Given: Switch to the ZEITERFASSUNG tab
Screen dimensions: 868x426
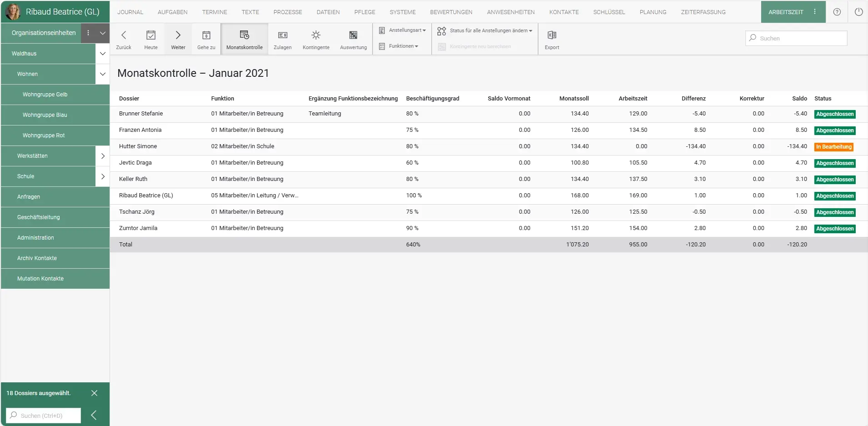Looking at the screenshot, I should (x=703, y=12).
